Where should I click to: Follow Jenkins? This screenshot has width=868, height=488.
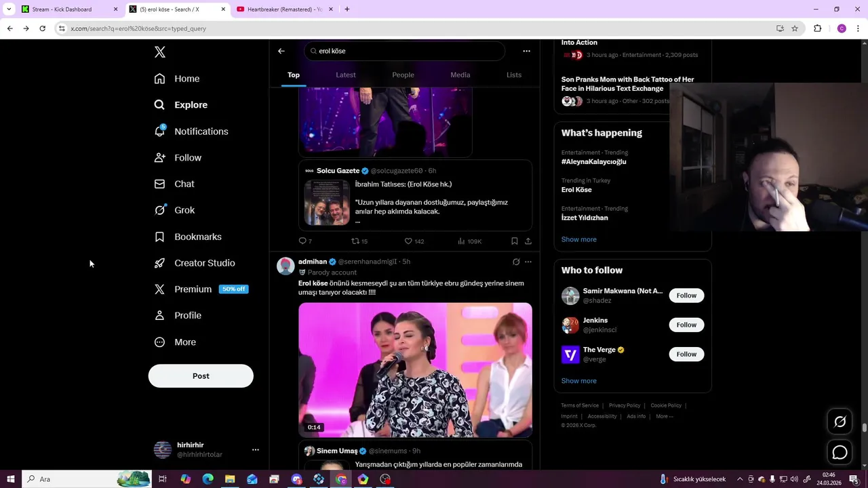[686, 325]
